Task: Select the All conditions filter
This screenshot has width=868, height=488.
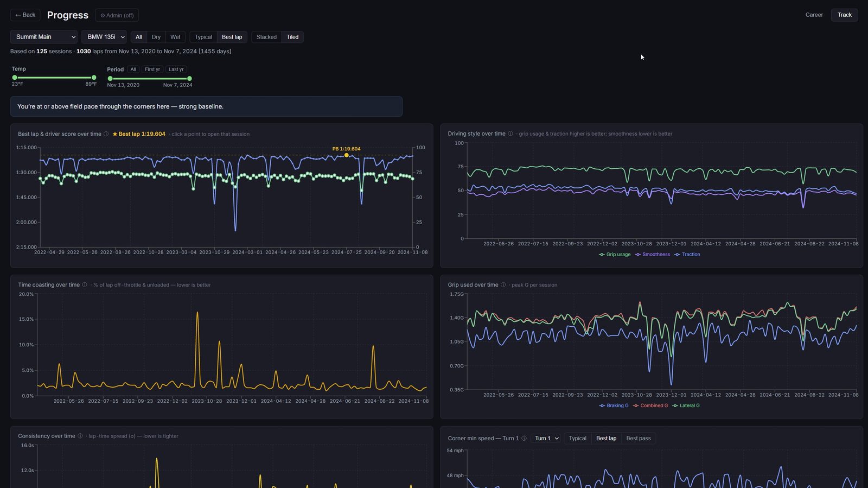Action: (x=139, y=37)
